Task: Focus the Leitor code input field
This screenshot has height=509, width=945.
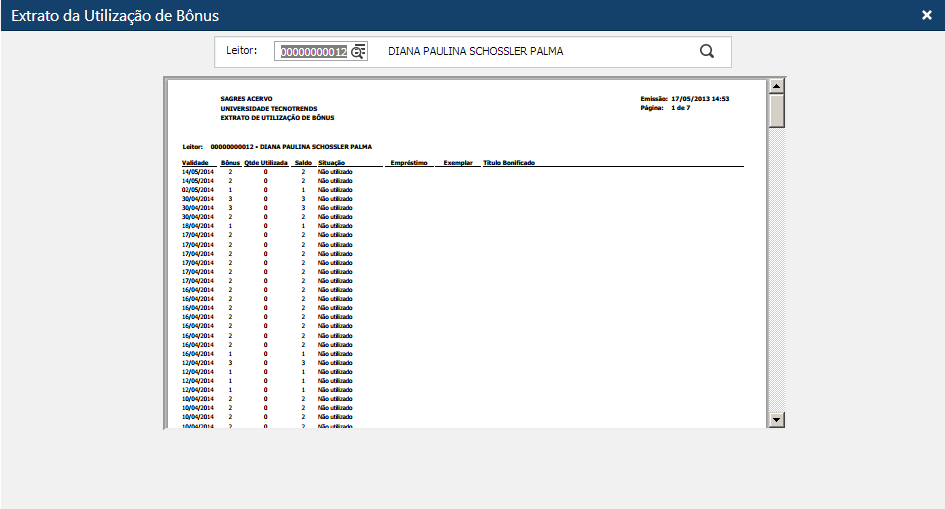Action: tap(312, 52)
